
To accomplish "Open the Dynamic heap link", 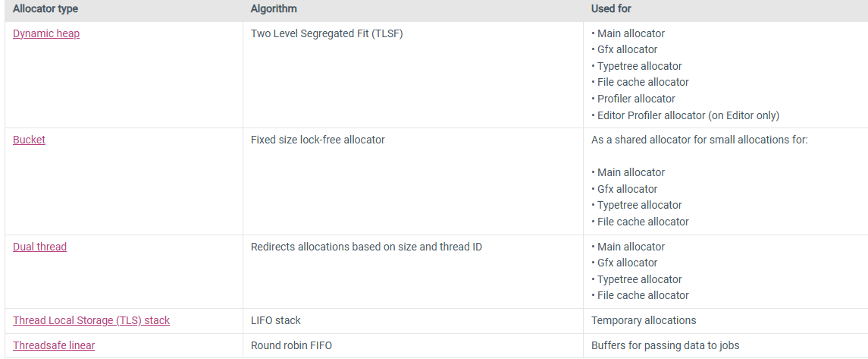I will [46, 33].
